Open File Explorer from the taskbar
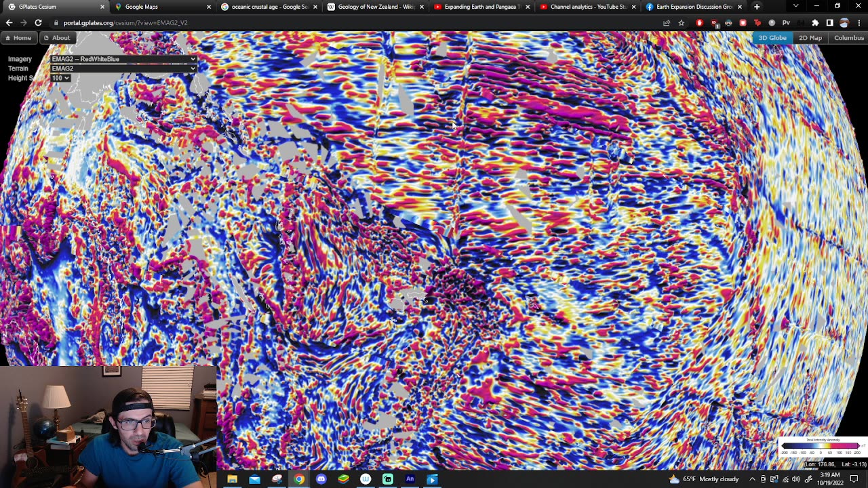Screen dimensions: 868x488 pos(232,479)
